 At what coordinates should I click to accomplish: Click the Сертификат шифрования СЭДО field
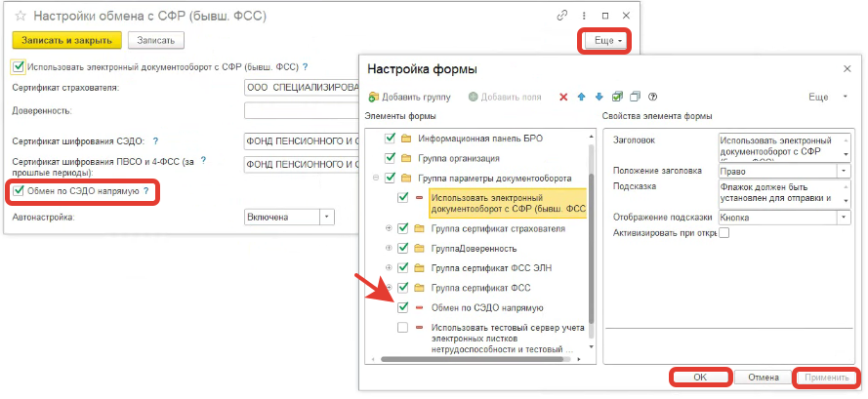coord(302,140)
